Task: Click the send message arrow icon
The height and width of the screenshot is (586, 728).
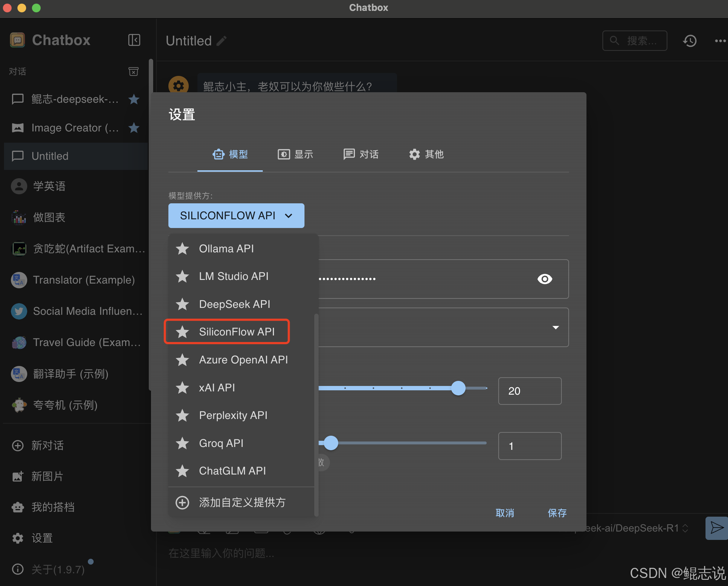Action: pyautogui.click(x=716, y=528)
